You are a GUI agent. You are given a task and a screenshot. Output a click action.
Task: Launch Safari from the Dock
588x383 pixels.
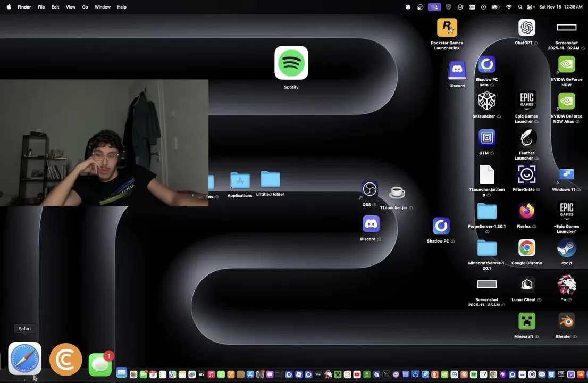coord(25,359)
